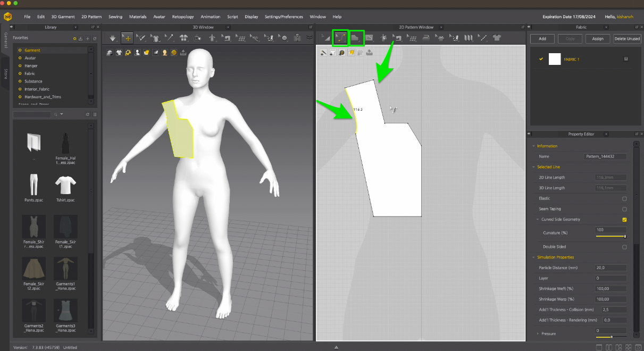This screenshot has width=644, height=351.
Task: Click the pleats fold tool in 2D toolbar
Action: 469,38
